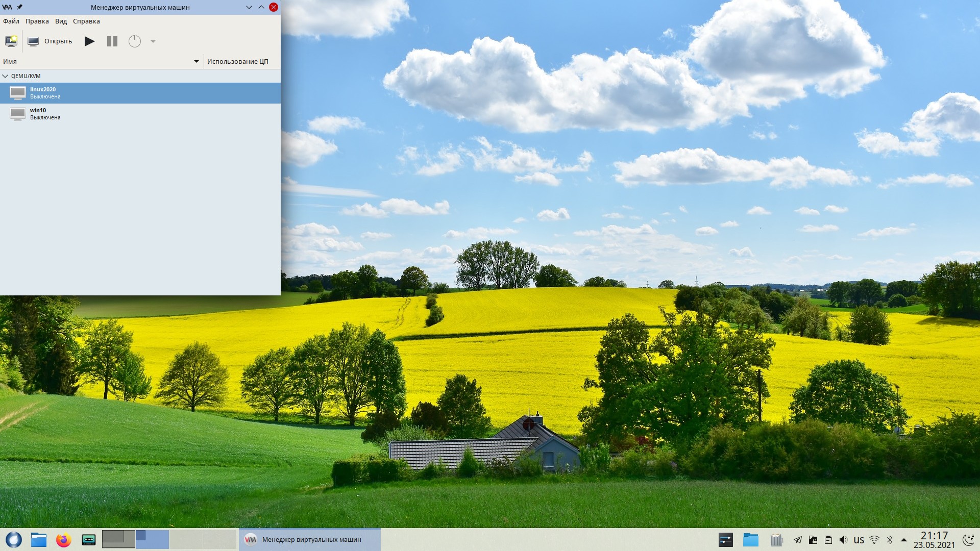
Task: Expand hidden system tray icons arrow
Action: (904, 540)
